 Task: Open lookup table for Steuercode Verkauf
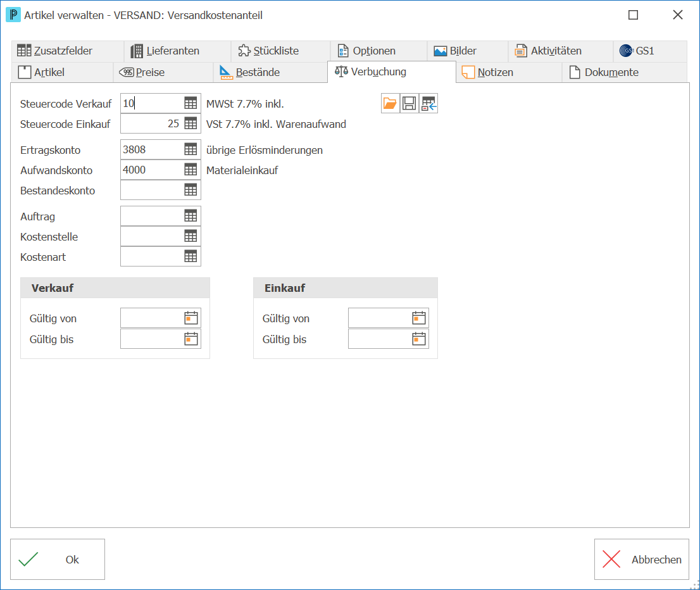pyautogui.click(x=191, y=104)
